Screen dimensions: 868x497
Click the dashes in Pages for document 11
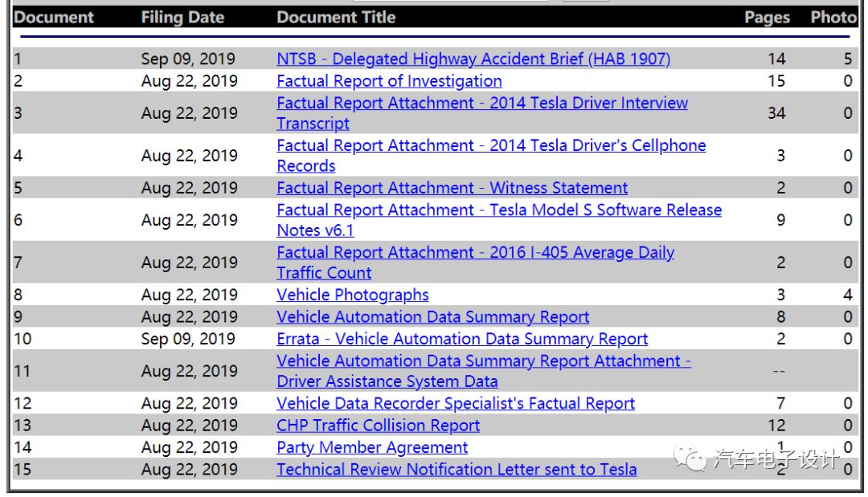pyautogui.click(x=778, y=371)
